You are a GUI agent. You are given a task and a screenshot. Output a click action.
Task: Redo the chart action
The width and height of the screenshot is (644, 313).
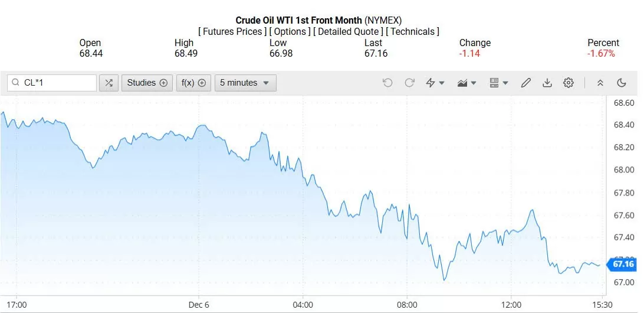(409, 83)
